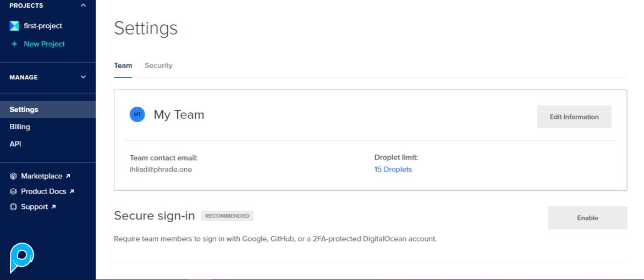The height and width of the screenshot is (280, 644).
Task: Open the 15 Droplets limit link
Action: (393, 169)
